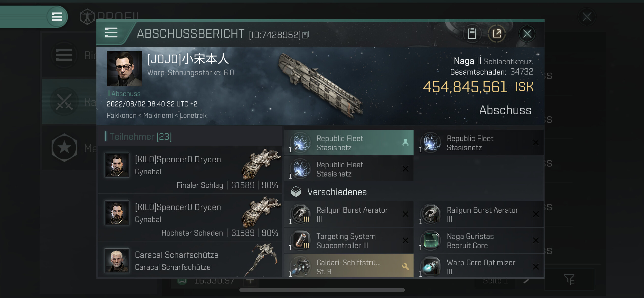644x298 pixels.
Task: Click Pakkonen system location link
Action: [x=122, y=115]
